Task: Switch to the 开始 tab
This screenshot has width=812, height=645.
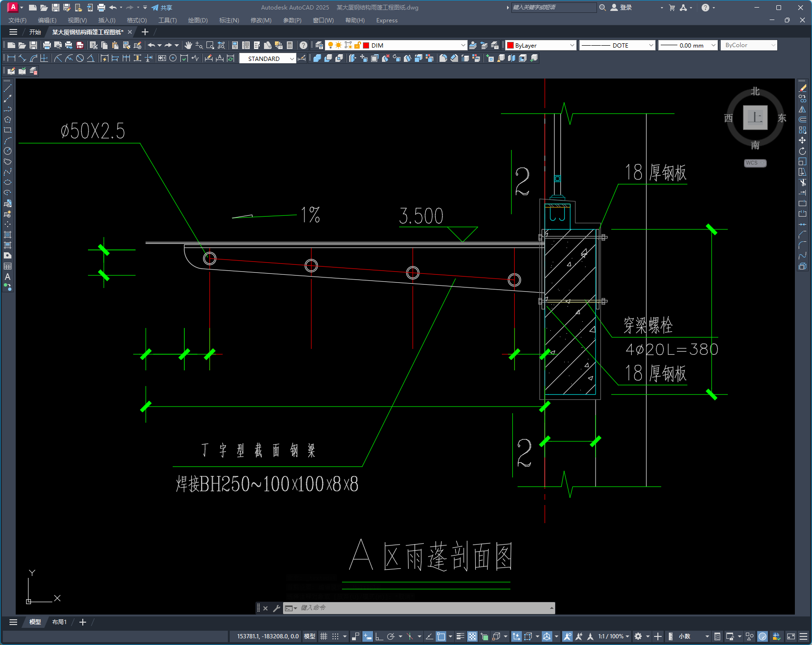Action: point(35,32)
